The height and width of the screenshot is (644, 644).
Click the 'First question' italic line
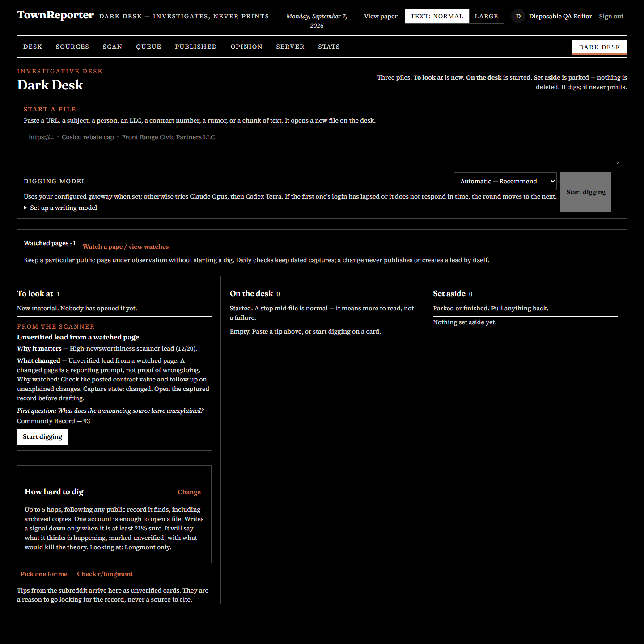[x=110, y=411]
